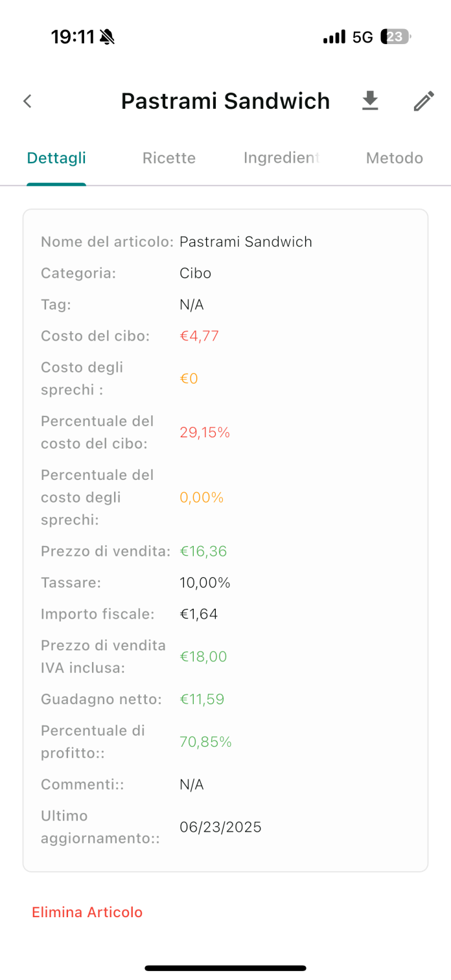Image resolution: width=451 pixels, height=980 pixels.
Task: Select the Dettagli tab
Action: [56, 158]
